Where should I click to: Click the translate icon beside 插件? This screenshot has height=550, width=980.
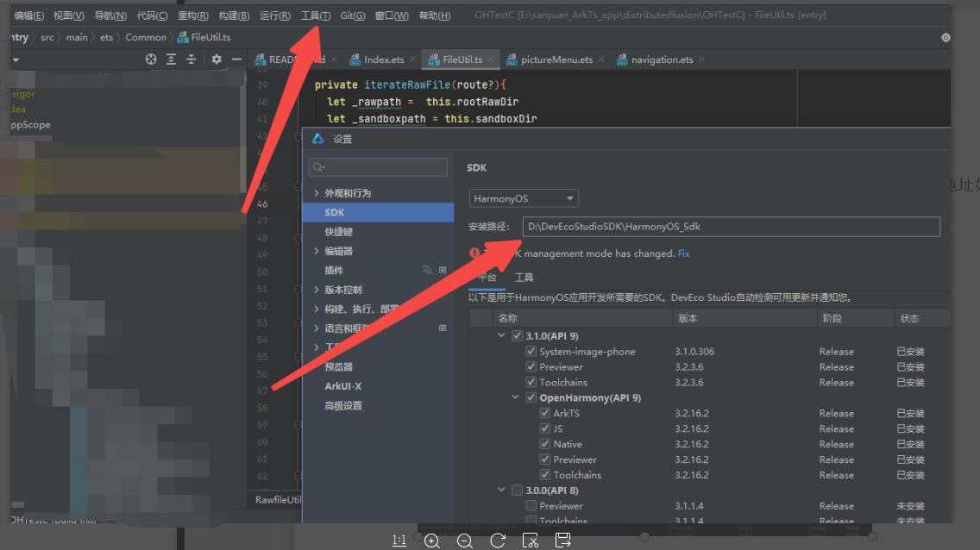tap(427, 271)
